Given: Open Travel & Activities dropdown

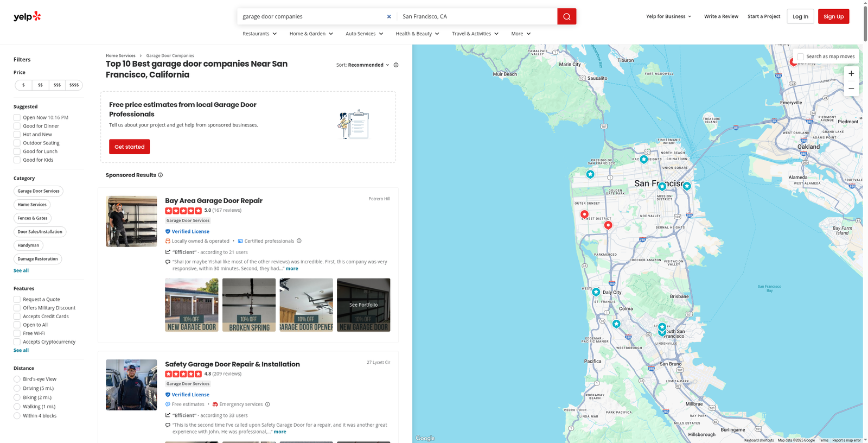Looking at the screenshot, I should [x=475, y=34].
